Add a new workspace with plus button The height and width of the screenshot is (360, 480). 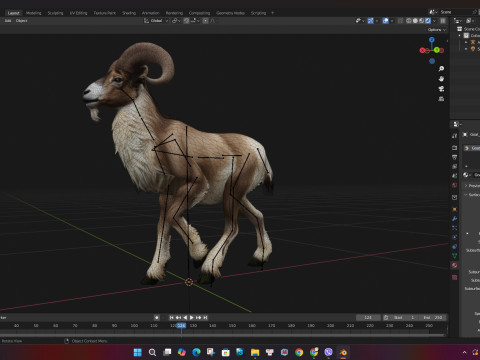pyautogui.click(x=272, y=13)
